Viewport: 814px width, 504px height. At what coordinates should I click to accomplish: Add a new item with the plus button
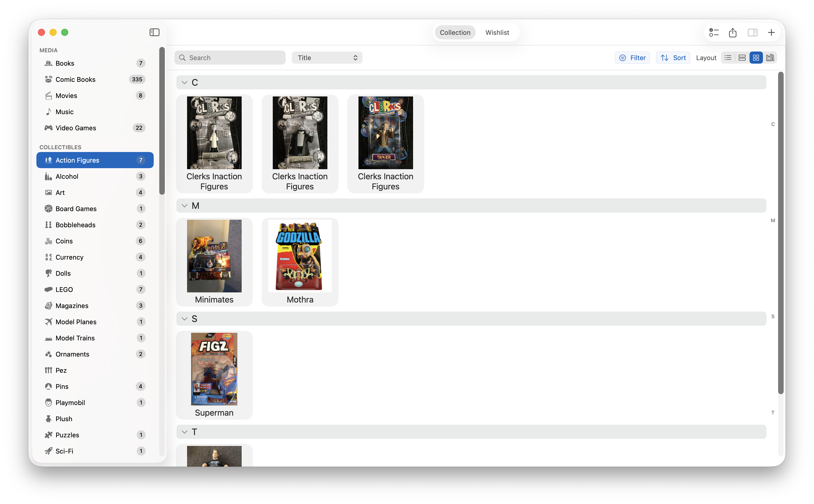pyautogui.click(x=771, y=32)
